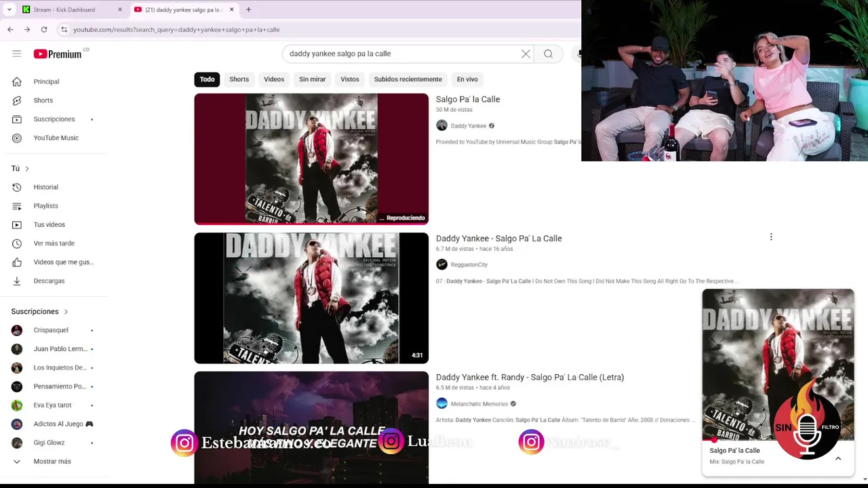Click the YouTube search input field

403,54
